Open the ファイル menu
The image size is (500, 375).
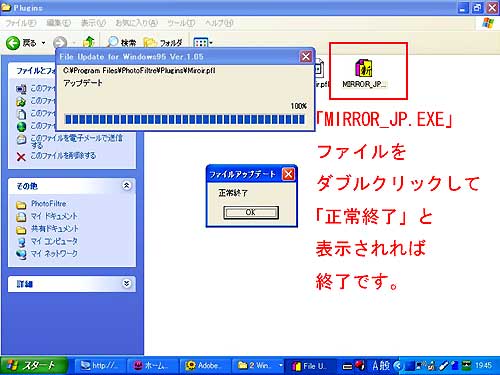[x=21, y=23]
